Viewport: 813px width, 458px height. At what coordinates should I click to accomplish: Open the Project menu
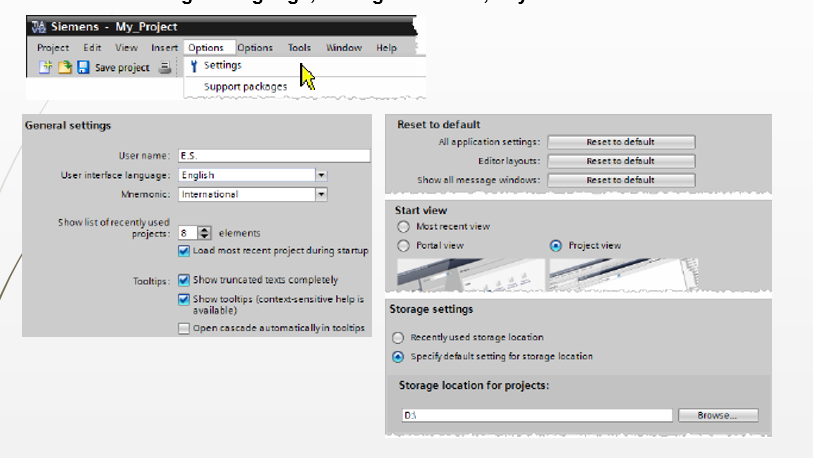pyautogui.click(x=53, y=48)
